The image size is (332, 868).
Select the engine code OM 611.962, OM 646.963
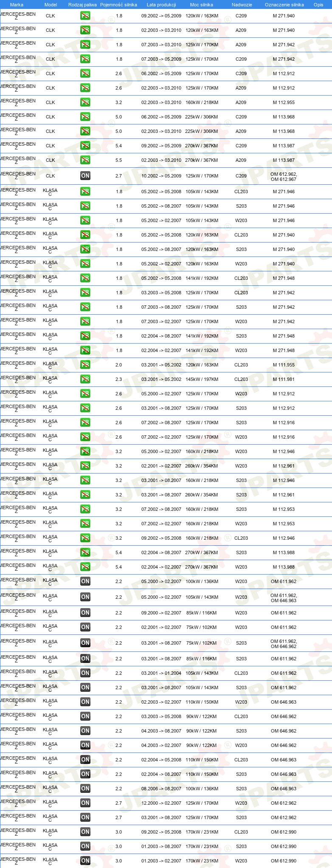[x=284, y=598]
